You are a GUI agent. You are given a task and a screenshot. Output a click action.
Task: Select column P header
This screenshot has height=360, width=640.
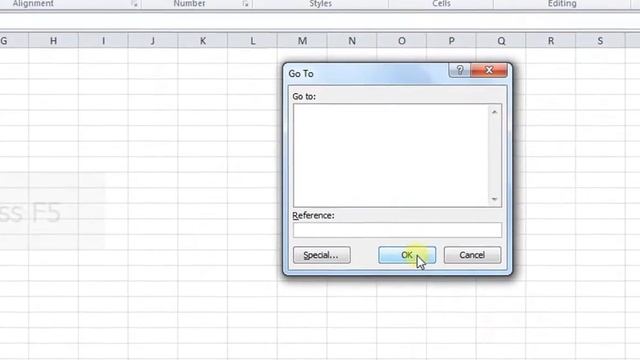(451, 41)
